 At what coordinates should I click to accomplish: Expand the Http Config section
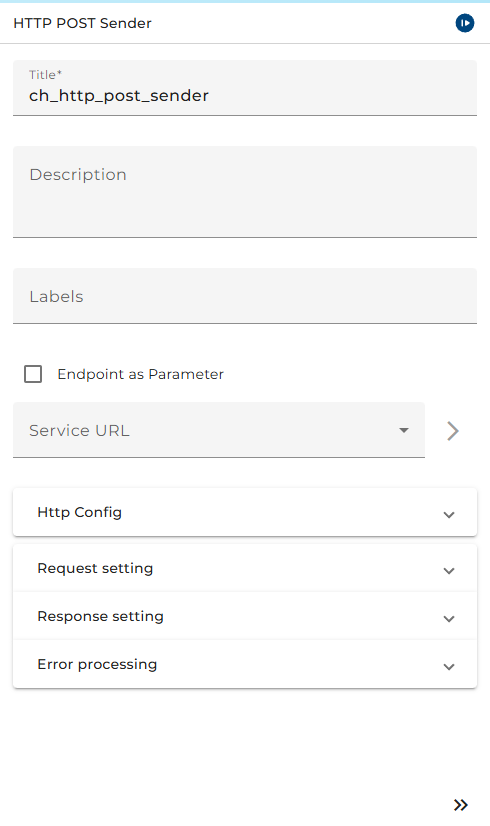tap(245, 513)
